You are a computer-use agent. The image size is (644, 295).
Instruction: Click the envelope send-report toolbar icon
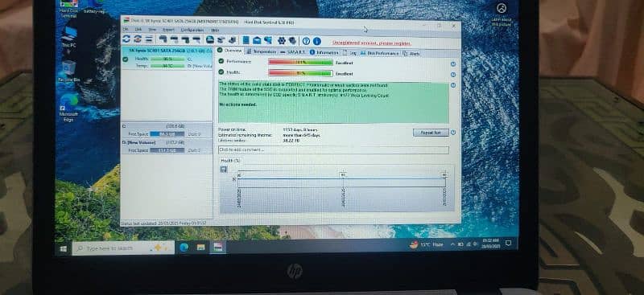point(257,40)
